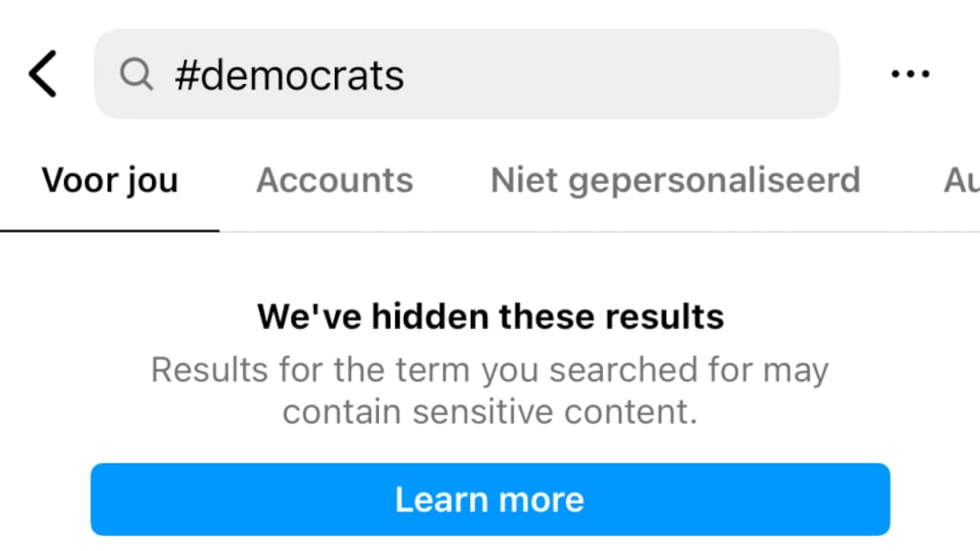The width and height of the screenshot is (980, 551).
Task: Click the hidden results explanation text
Action: [490, 390]
